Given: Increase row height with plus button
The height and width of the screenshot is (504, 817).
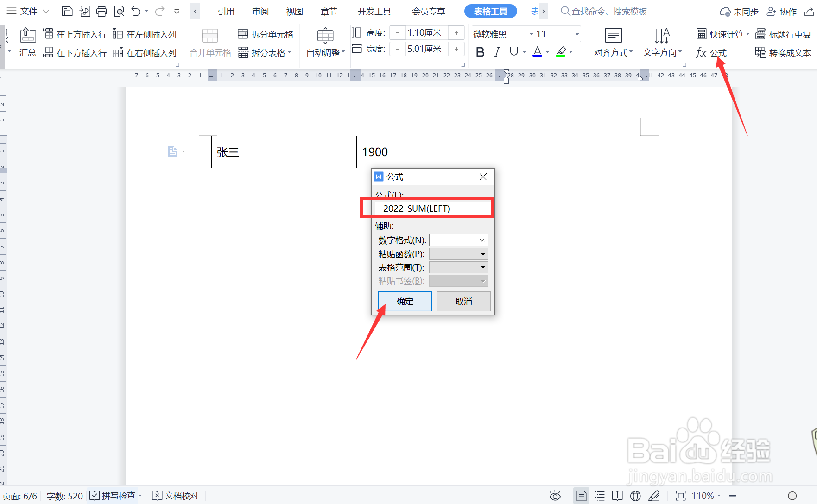Looking at the screenshot, I should tap(456, 33).
